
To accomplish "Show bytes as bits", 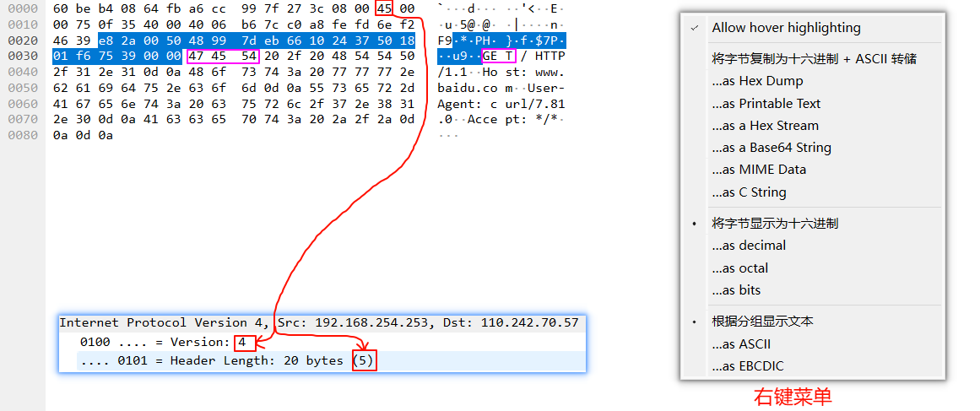I will point(736,290).
